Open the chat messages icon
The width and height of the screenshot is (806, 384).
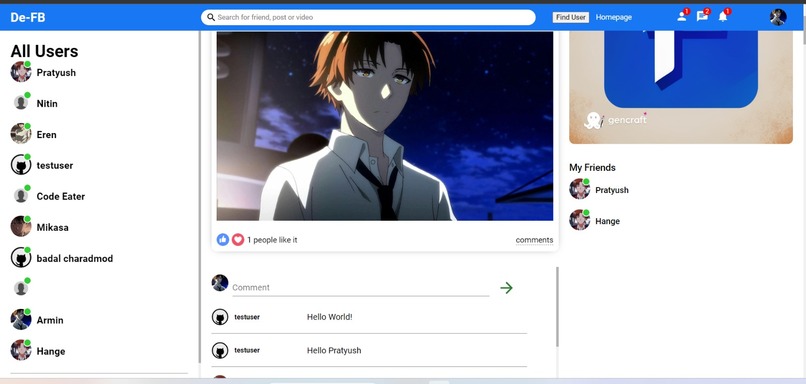click(x=702, y=16)
